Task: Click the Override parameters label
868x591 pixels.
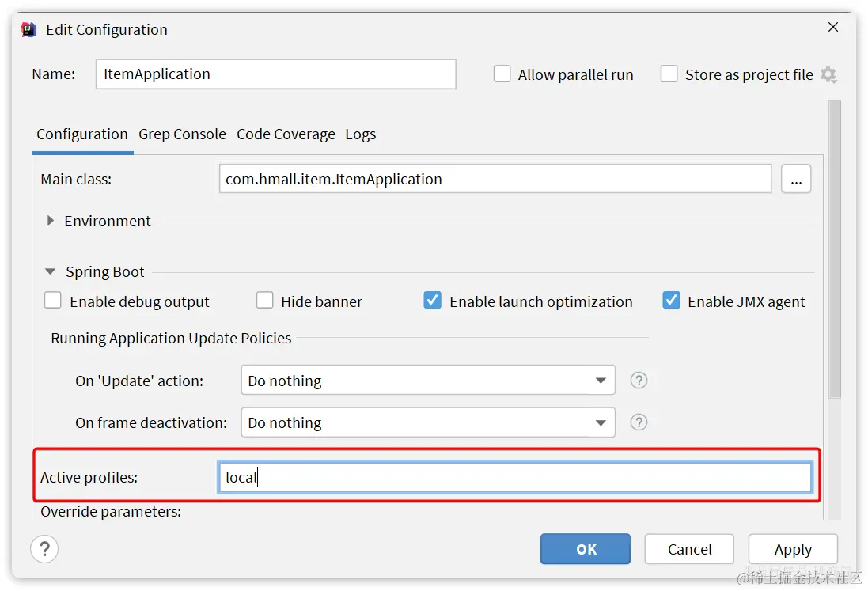Action: pos(111,511)
